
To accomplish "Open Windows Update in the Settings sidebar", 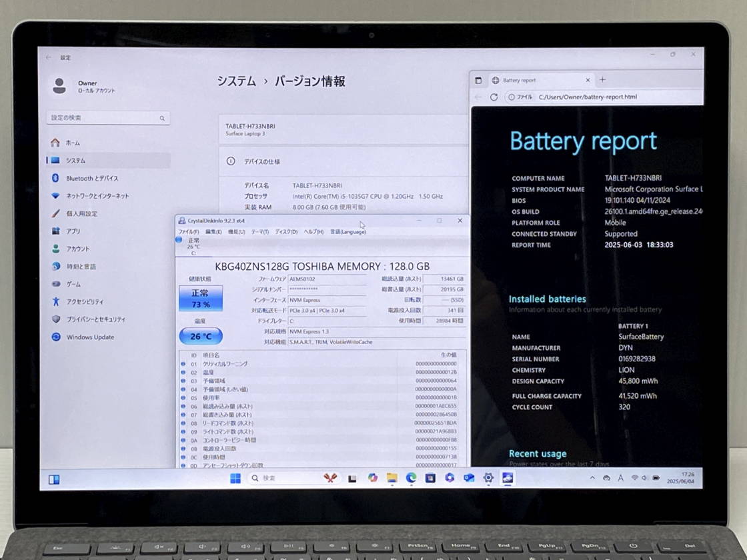I will pos(108,337).
